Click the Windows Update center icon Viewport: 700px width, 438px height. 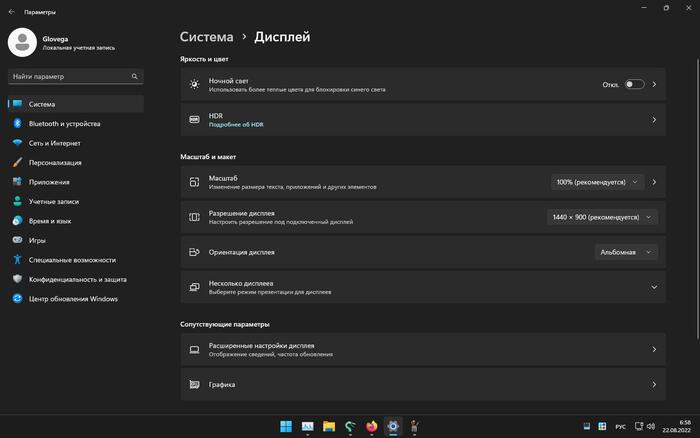tap(17, 298)
